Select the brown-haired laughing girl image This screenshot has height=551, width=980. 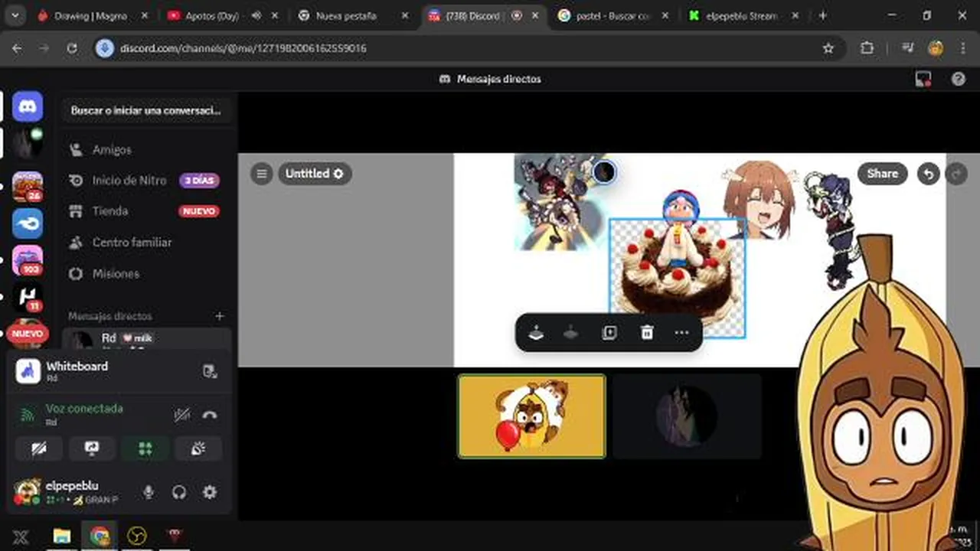coord(759,199)
